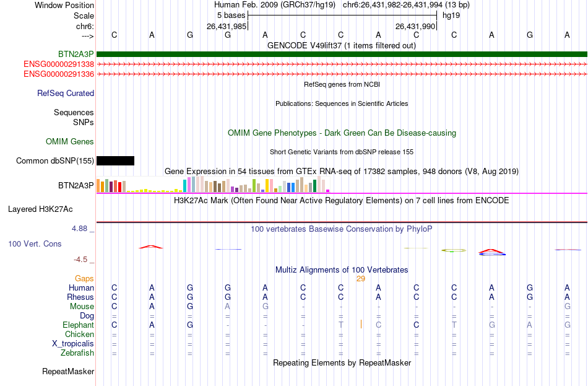Click the Chicken species row label

point(79,334)
